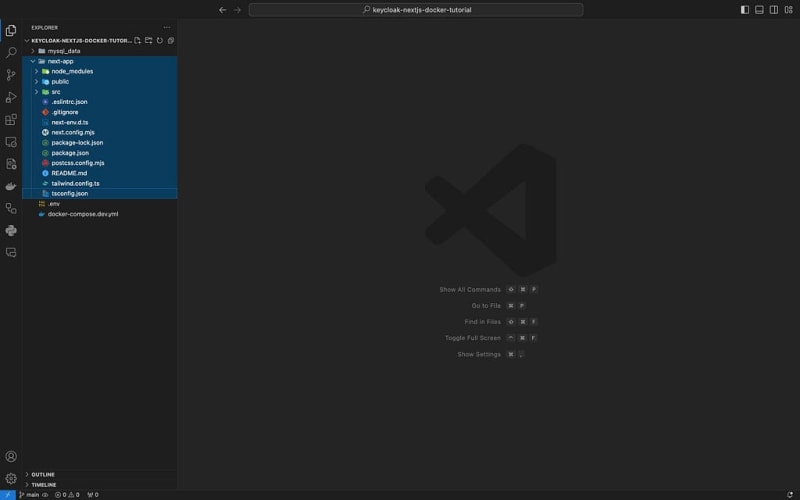800x500 pixels.
Task: Customize layout icon in title bar
Action: pos(789,10)
